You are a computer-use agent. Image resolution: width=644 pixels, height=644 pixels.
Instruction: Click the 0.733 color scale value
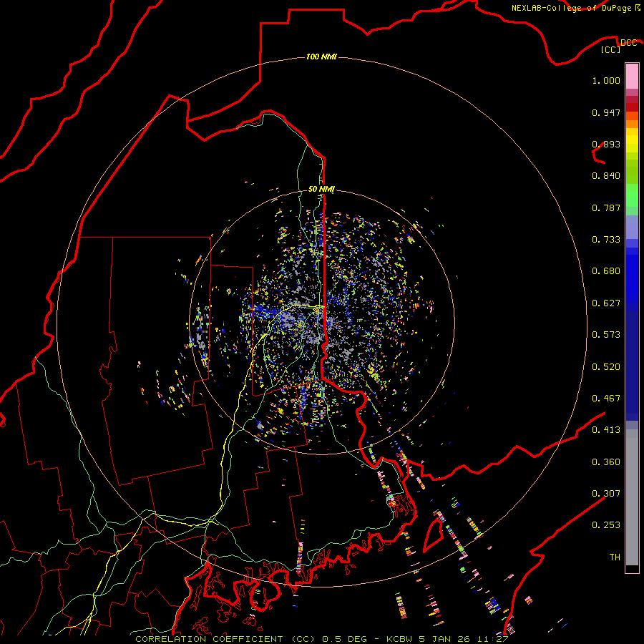606,240
